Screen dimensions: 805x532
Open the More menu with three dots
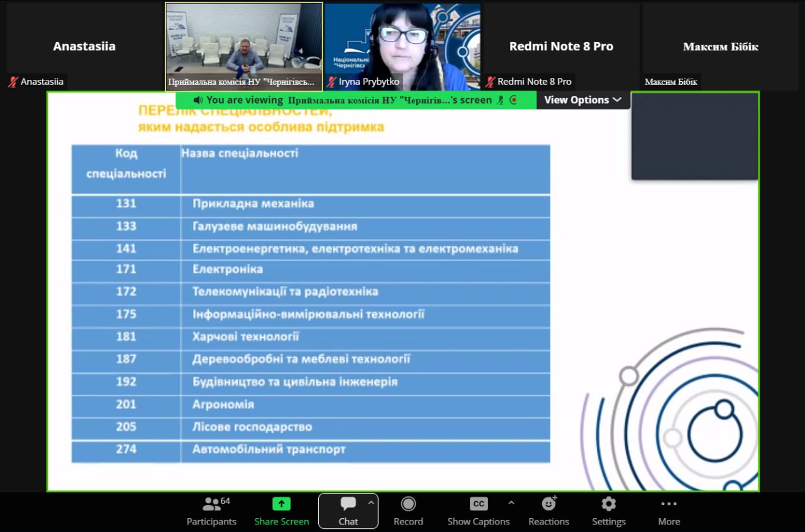pos(669,504)
